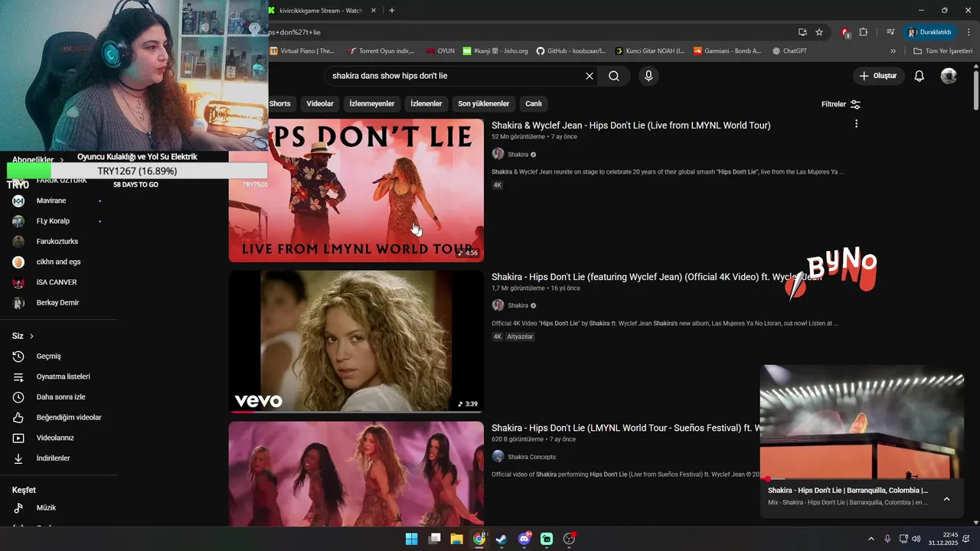
Task: Expand the miniplayer with chevron up
Action: (946, 499)
